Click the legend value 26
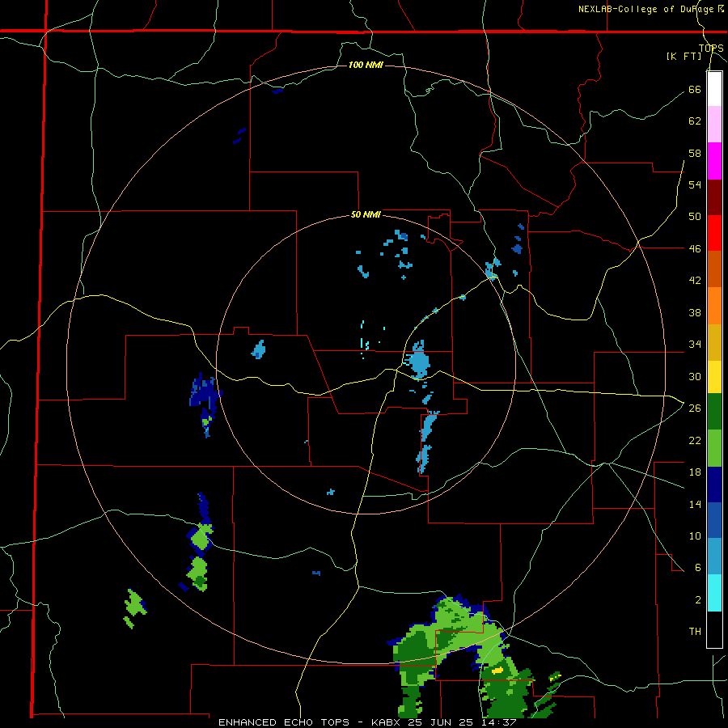Image resolution: width=728 pixels, height=728 pixels. click(695, 408)
